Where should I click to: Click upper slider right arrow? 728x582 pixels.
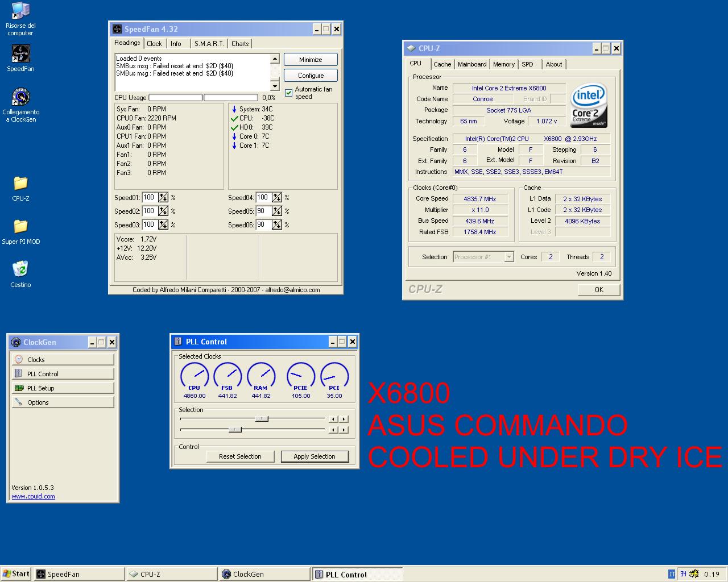tap(344, 419)
